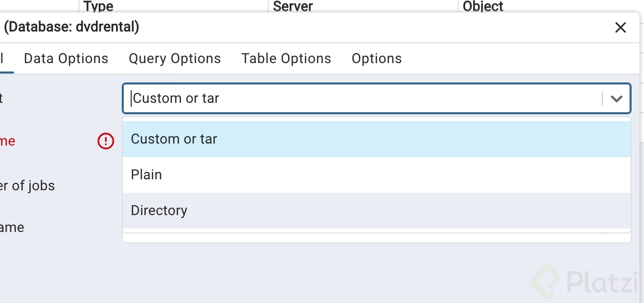Sort by the Type column header

click(98, 6)
